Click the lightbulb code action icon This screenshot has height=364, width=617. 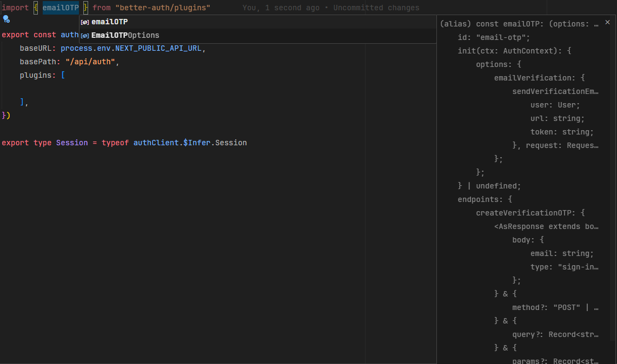tap(6, 19)
